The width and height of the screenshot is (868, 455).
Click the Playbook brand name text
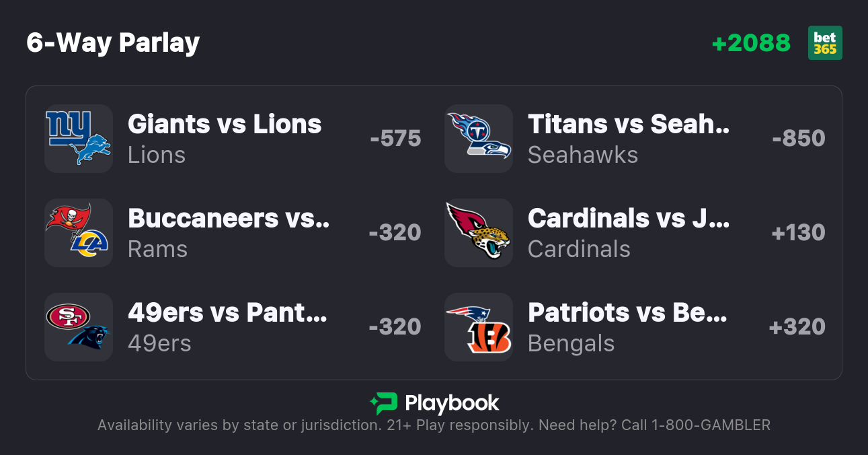(452, 403)
